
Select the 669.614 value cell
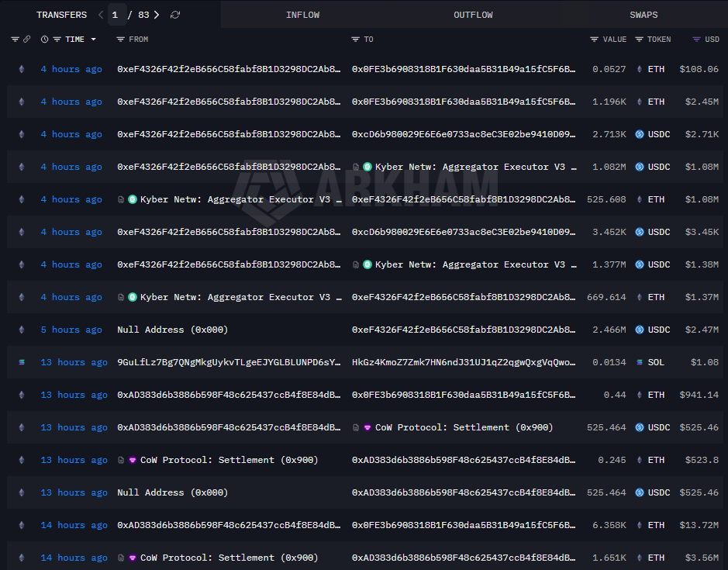pyautogui.click(x=606, y=297)
